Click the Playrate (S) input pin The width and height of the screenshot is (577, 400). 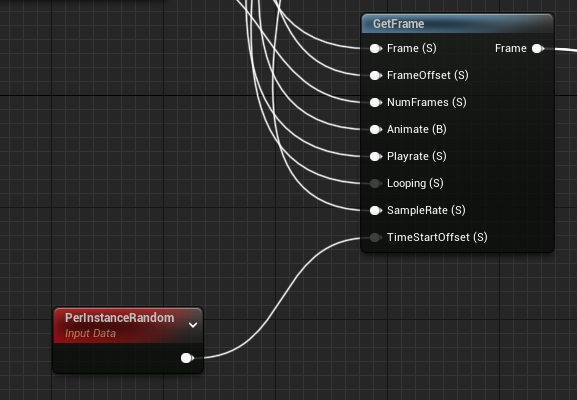375,156
